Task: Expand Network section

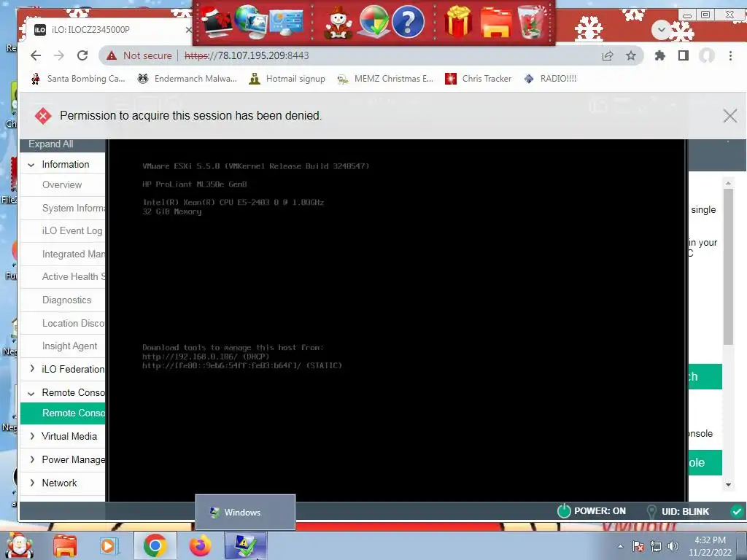Action: 32,483
